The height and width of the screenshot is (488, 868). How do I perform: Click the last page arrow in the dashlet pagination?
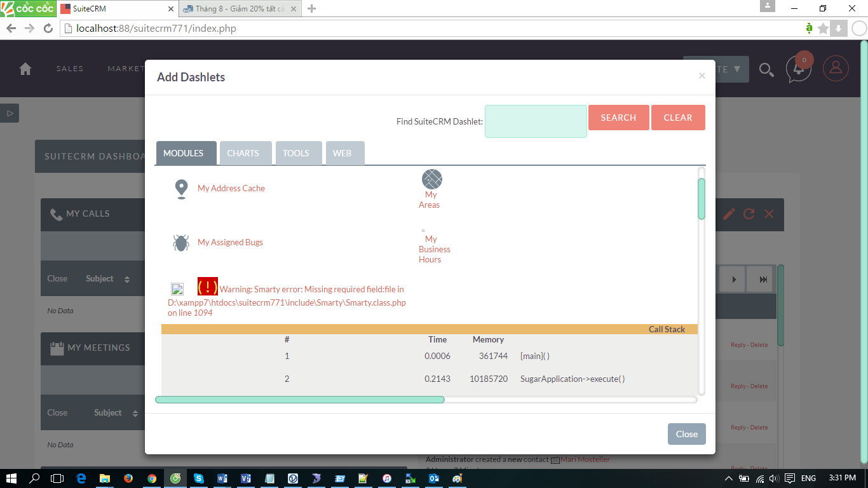coord(763,280)
